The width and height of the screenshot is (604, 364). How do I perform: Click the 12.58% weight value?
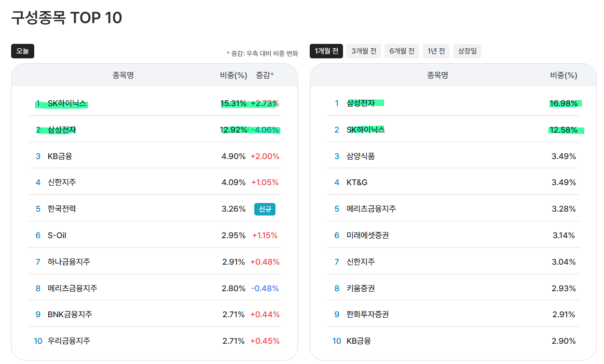pos(563,130)
